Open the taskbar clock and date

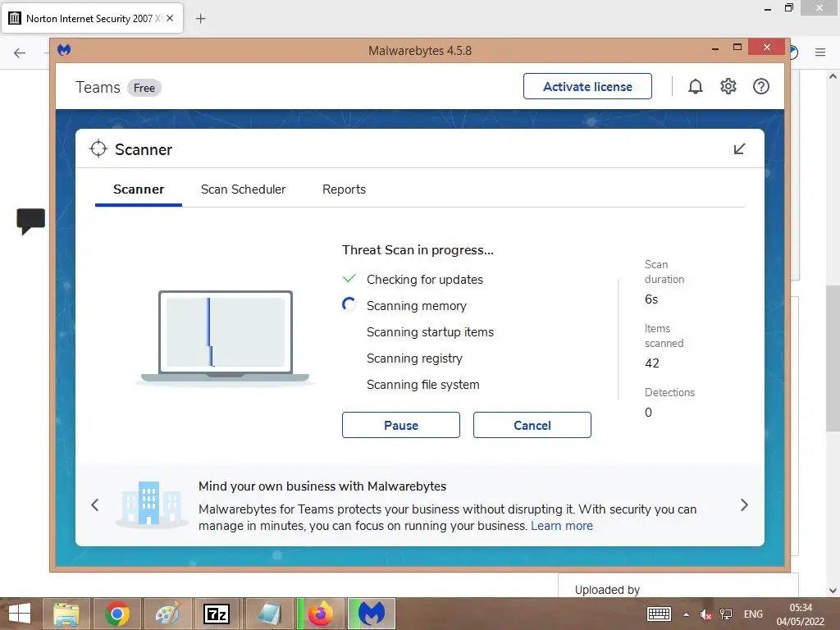pyautogui.click(x=801, y=614)
